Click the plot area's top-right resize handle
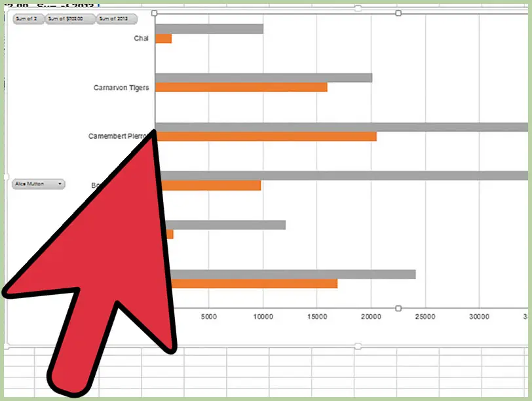The image size is (532, 401). (x=398, y=13)
